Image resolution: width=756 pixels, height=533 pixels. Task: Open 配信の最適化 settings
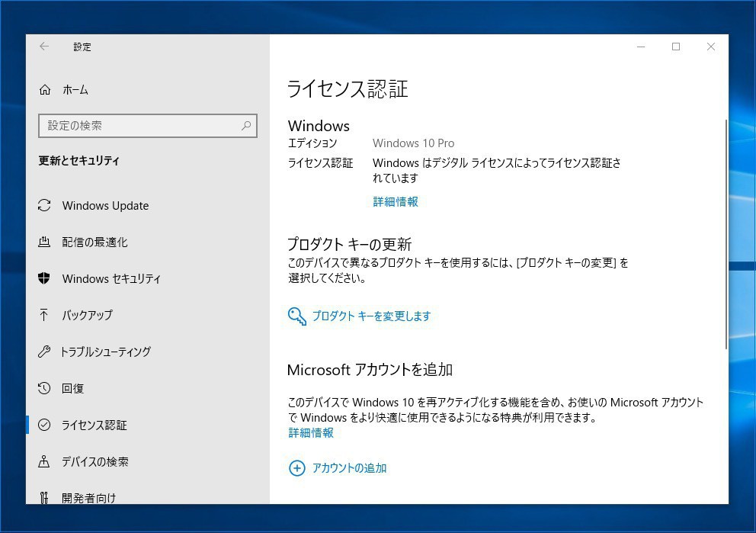(148, 242)
